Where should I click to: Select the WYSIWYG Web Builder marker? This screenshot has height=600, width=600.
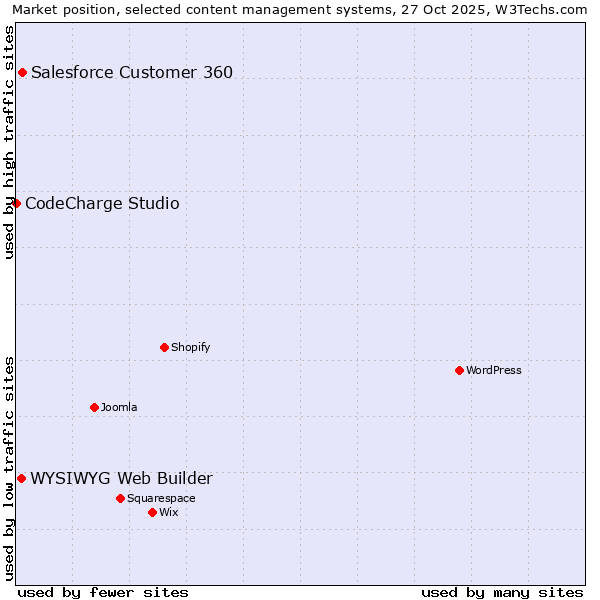pyautogui.click(x=21, y=478)
